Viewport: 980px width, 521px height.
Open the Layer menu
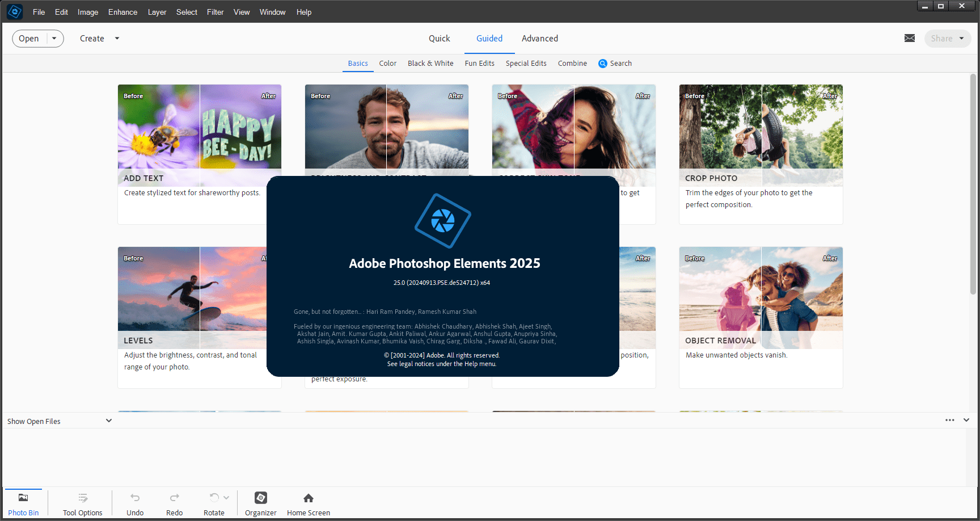pyautogui.click(x=157, y=12)
